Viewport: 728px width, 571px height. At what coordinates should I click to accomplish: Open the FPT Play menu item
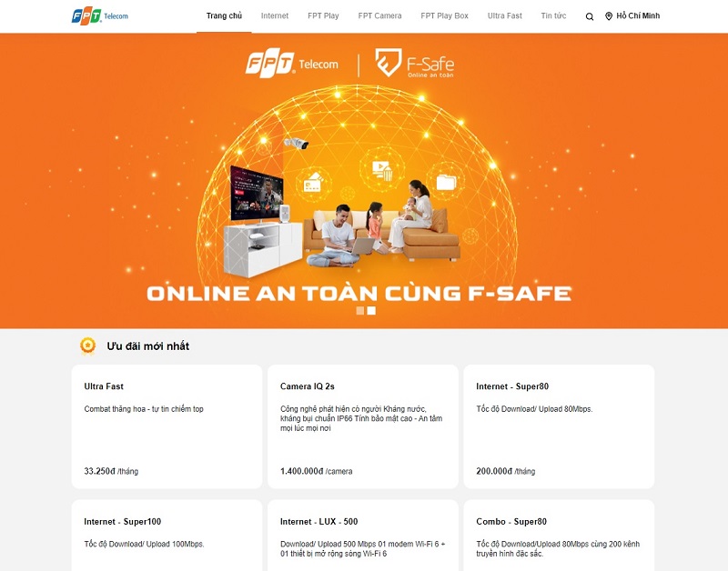[323, 15]
